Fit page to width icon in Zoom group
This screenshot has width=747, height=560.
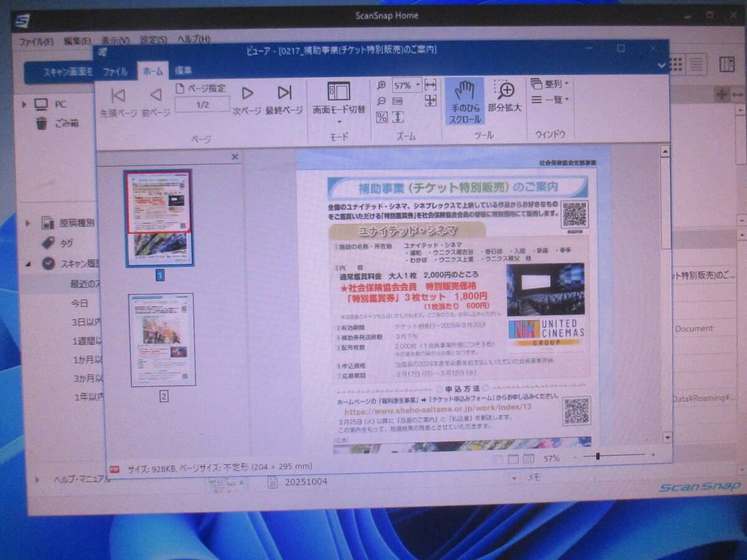(x=430, y=85)
